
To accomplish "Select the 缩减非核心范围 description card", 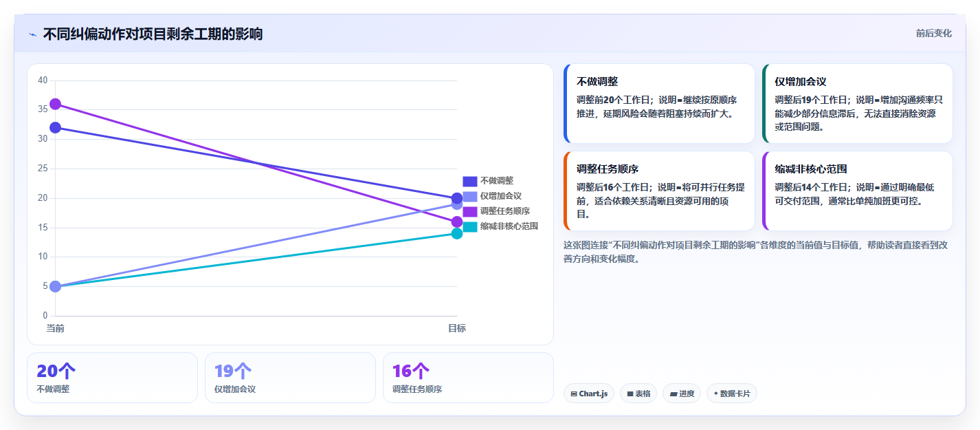I will tap(857, 191).
